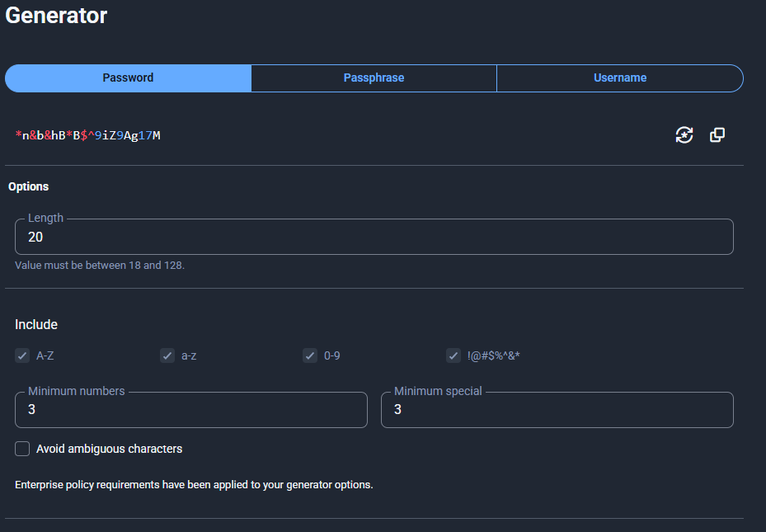Click the Passphrase tab label
The height and width of the screenshot is (532, 766).
click(x=374, y=78)
